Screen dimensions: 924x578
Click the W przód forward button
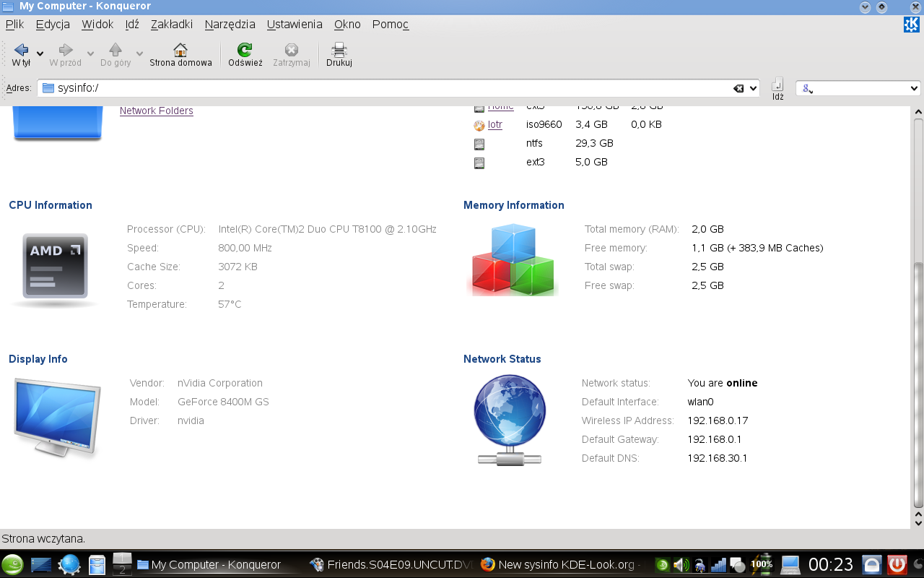click(66, 55)
